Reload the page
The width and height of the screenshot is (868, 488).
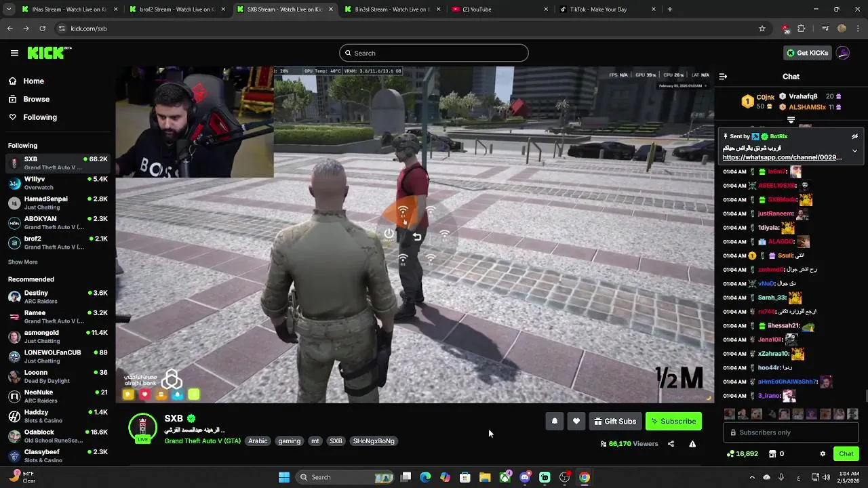pos(42,28)
